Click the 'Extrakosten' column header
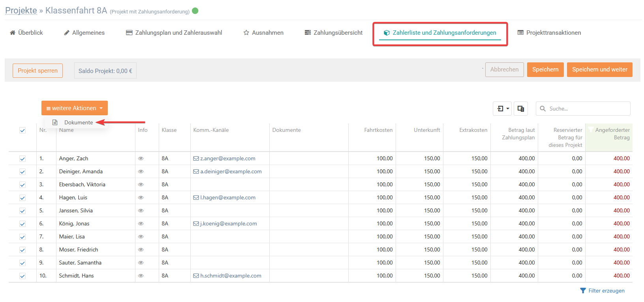 [473, 130]
